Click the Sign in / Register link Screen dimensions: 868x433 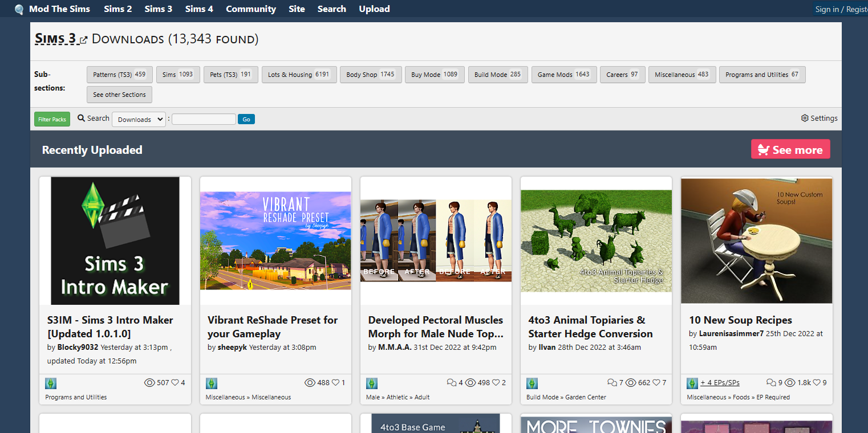coord(841,9)
